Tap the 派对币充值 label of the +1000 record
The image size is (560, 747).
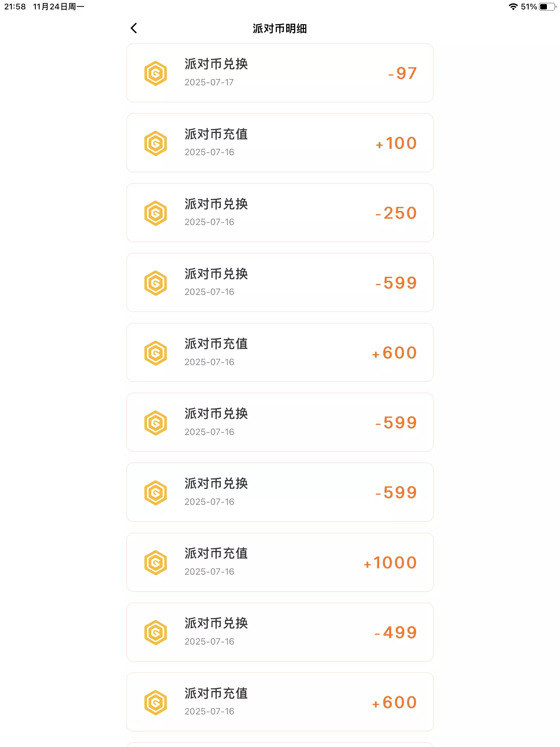216,554
